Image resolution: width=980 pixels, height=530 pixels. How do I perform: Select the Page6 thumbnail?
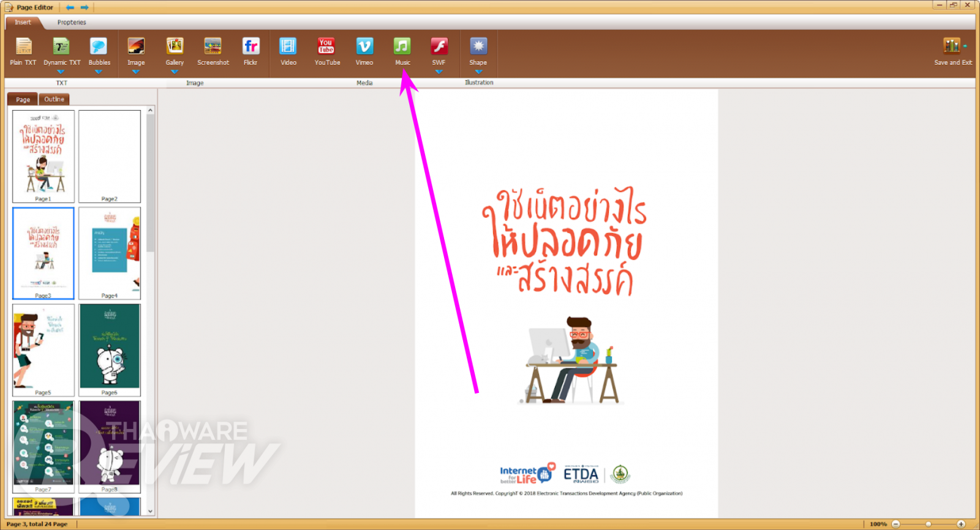110,350
